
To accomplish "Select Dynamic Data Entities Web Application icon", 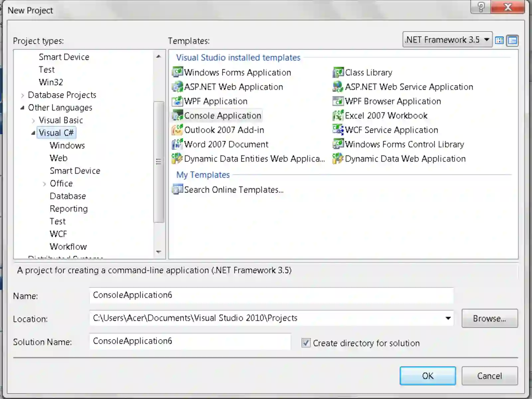I will coord(178,158).
